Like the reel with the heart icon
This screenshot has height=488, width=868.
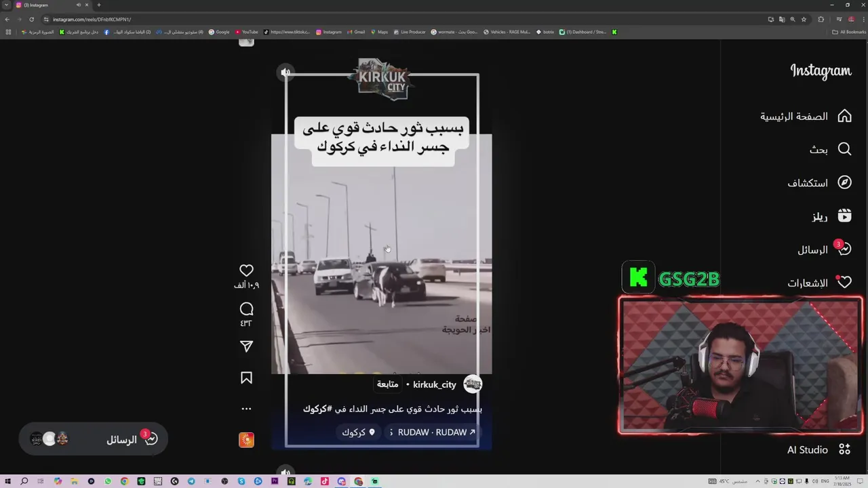(246, 271)
